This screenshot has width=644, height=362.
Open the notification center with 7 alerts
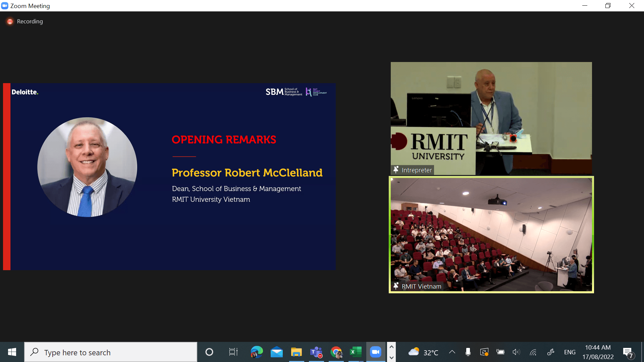[629, 353]
